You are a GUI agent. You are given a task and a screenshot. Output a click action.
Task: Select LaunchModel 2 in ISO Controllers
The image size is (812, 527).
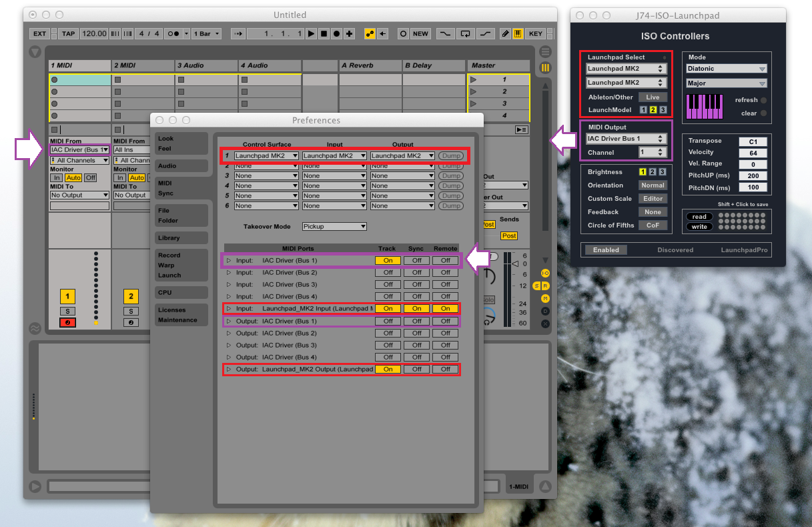click(x=653, y=110)
